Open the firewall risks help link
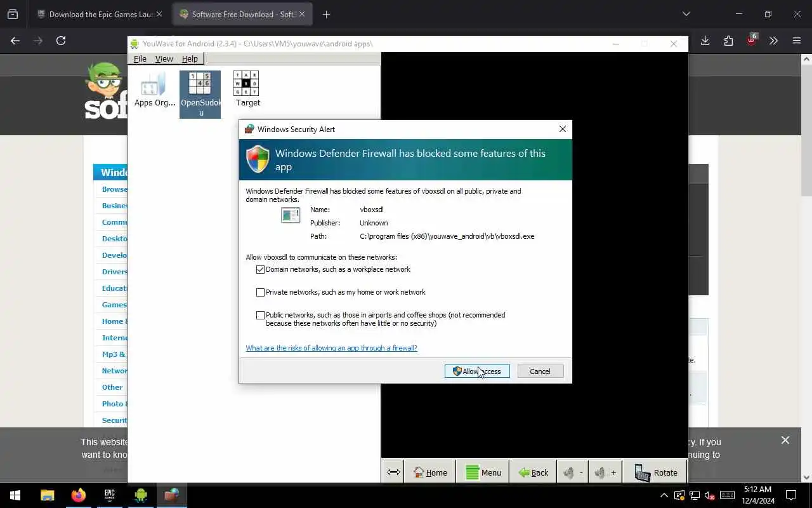Image resolution: width=812 pixels, height=508 pixels. point(331,348)
